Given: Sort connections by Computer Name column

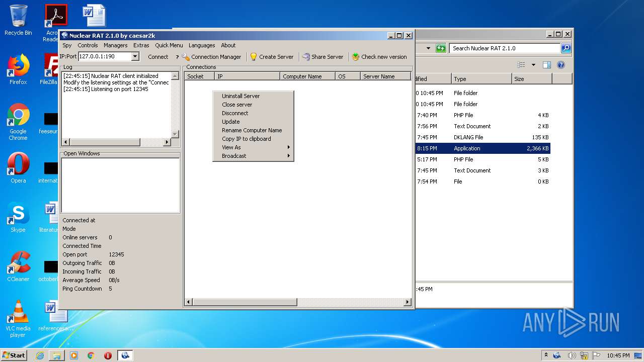Looking at the screenshot, I should pos(307,76).
